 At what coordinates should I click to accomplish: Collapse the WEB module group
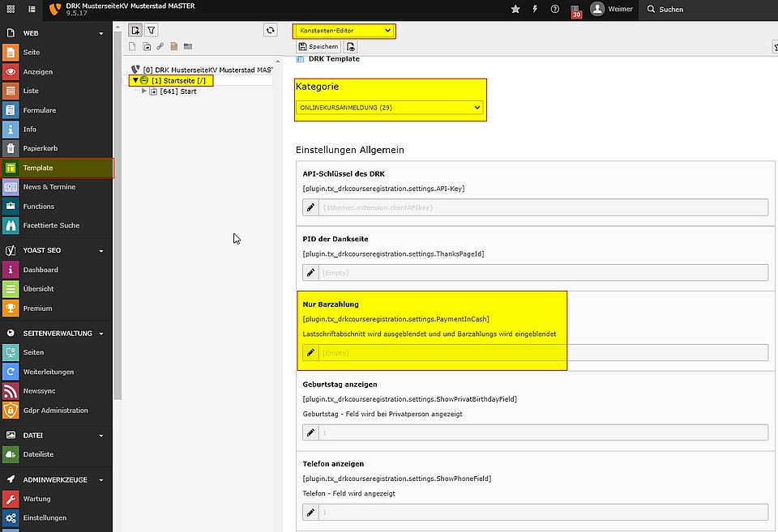click(x=101, y=34)
